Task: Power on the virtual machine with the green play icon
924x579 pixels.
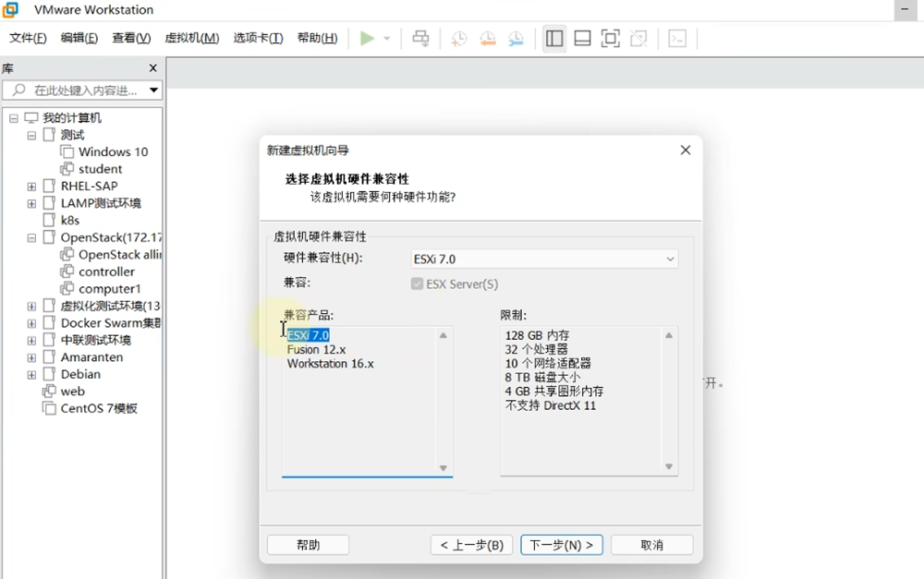Action: point(367,39)
